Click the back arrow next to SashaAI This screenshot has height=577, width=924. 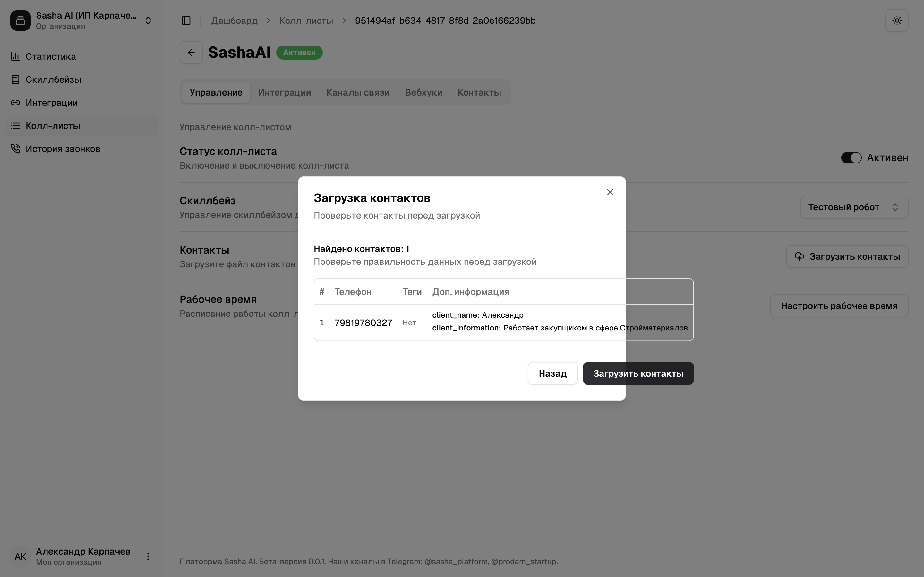191,53
